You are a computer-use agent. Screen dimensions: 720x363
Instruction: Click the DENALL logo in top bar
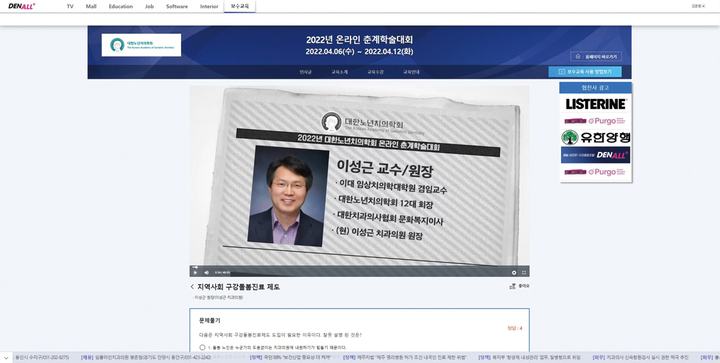tap(22, 6)
